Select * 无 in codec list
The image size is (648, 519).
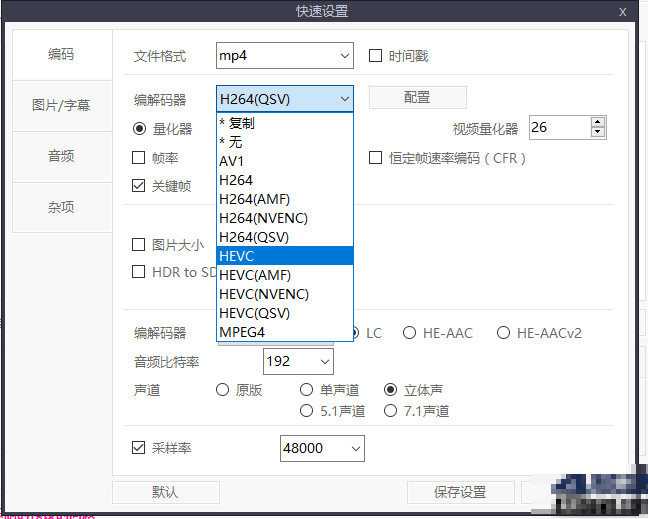pos(285,142)
